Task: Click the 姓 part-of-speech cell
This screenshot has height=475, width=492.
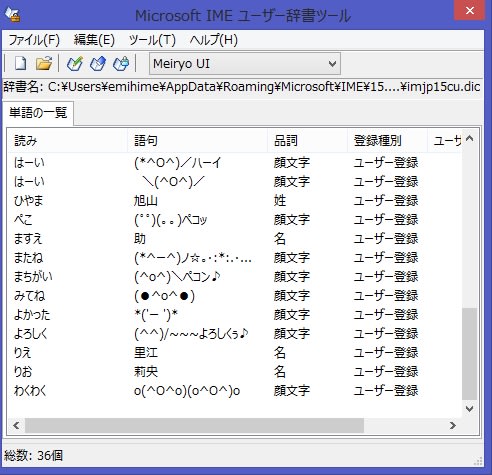Action: click(x=280, y=201)
